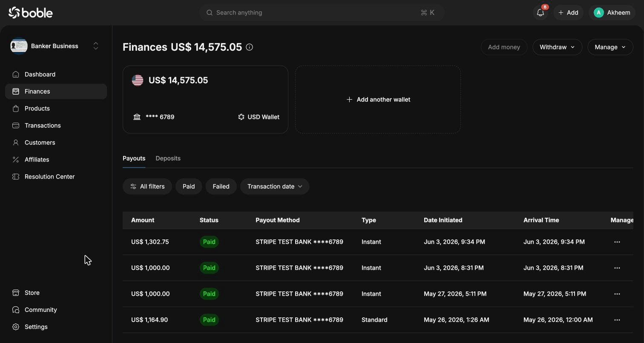Click the Type column header
The width and height of the screenshot is (644, 343).
369,220
